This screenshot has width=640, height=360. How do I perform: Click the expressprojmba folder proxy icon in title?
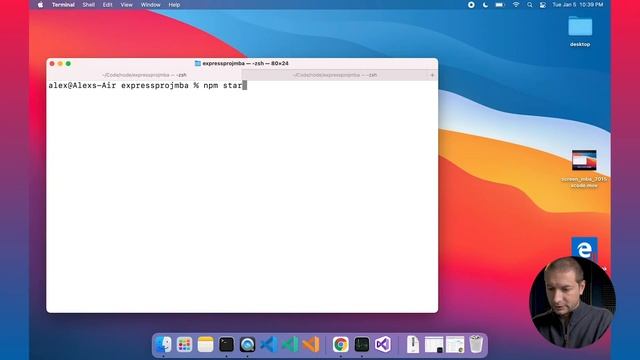[198, 63]
